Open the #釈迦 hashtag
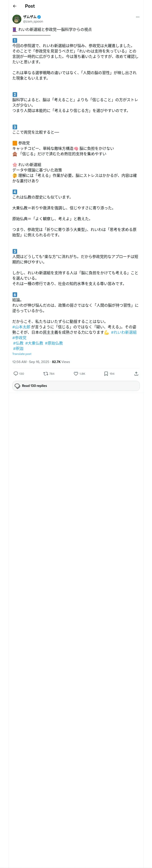The width and height of the screenshot is (152, 868). (18, 348)
